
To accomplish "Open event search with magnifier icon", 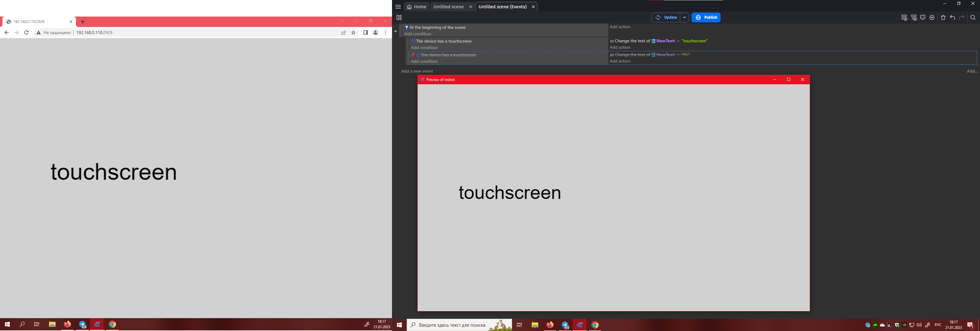I will (x=973, y=17).
